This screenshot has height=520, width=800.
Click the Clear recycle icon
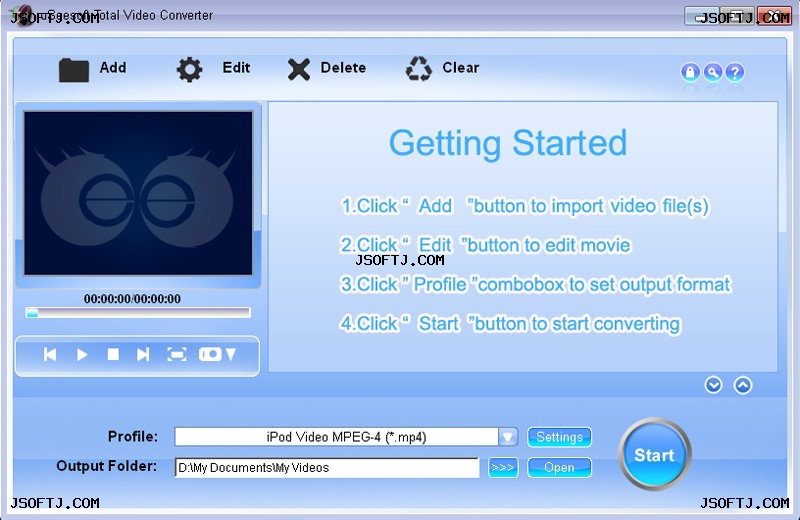(x=418, y=69)
